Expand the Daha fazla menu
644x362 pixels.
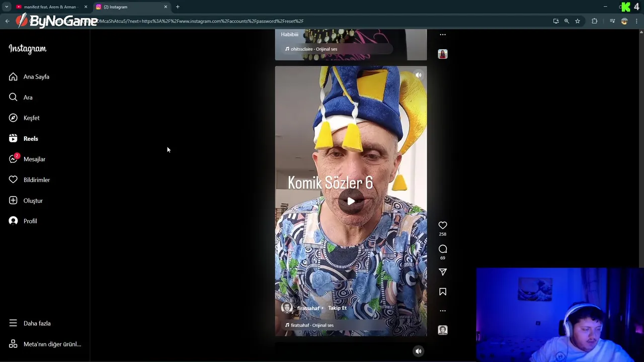(x=30, y=323)
